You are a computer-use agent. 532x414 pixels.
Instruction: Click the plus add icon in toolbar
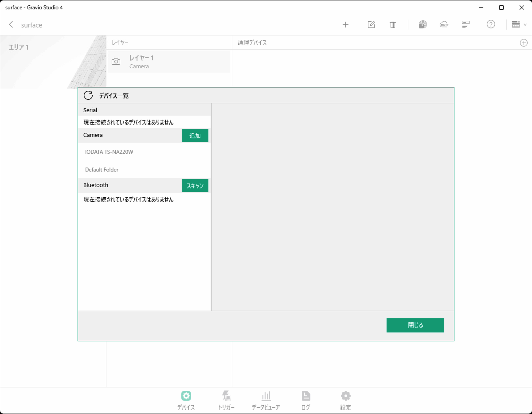point(345,25)
